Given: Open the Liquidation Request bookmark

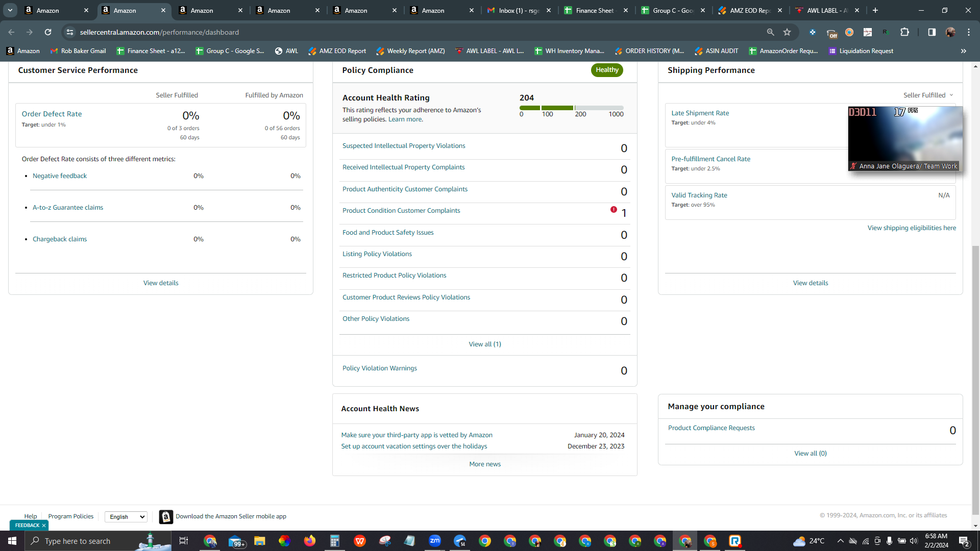Looking at the screenshot, I should [x=861, y=51].
